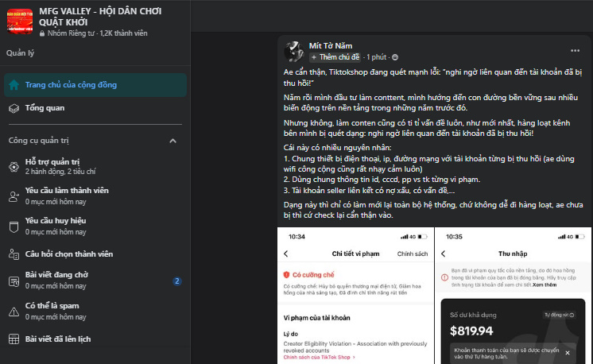Screen dimensions: 593x364
Task: Open the post options three-dot menu
Action: coord(574,49)
